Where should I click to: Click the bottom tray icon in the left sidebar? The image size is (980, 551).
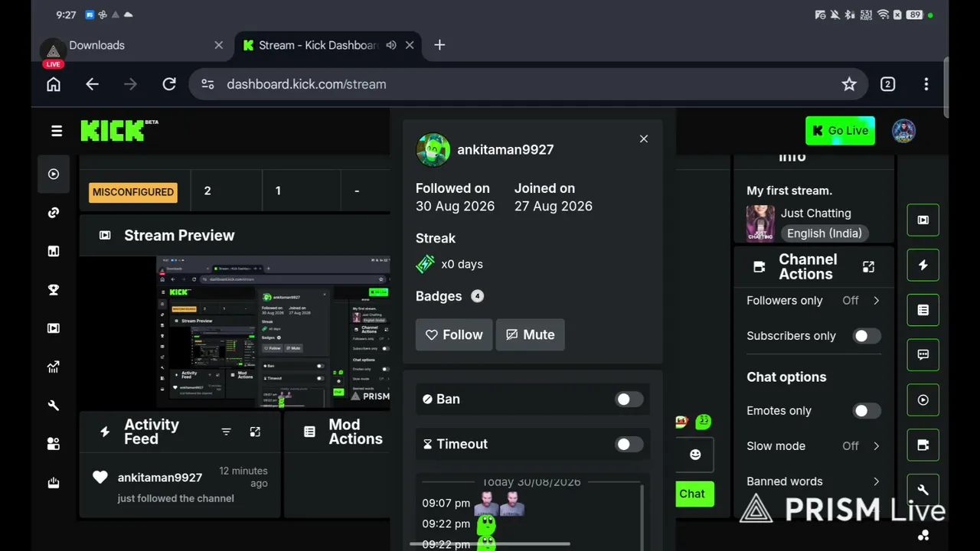pyautogui.click(x=54, y=483)
